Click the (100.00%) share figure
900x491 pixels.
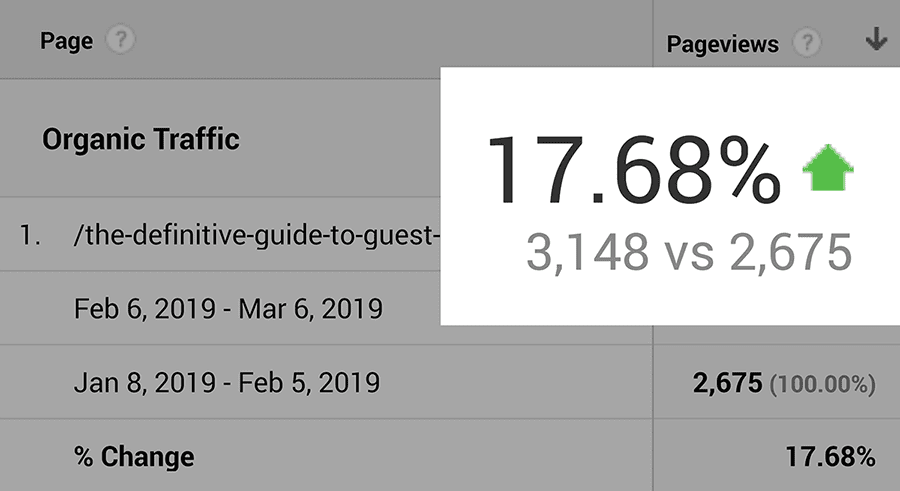(824, 383)
